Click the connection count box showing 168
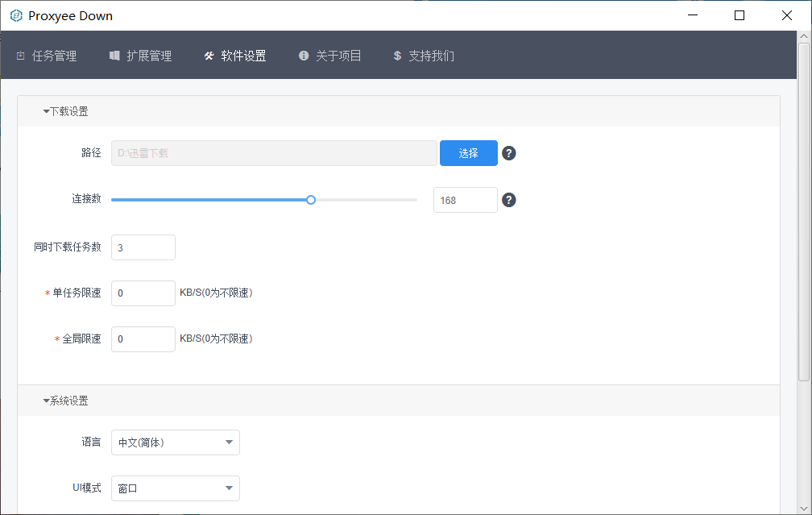This screenshot has width=812, height=515. pos(465,200)
